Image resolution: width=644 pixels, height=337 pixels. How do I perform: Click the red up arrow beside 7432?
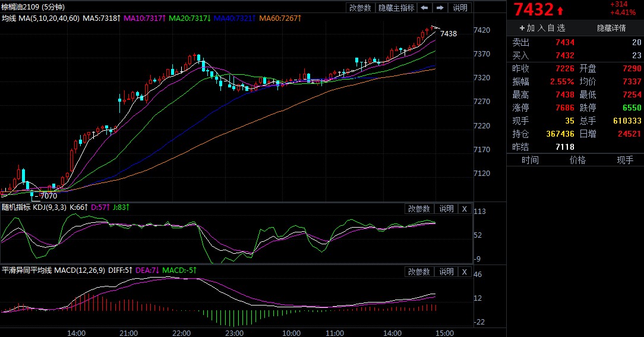[x=560, y=11]
